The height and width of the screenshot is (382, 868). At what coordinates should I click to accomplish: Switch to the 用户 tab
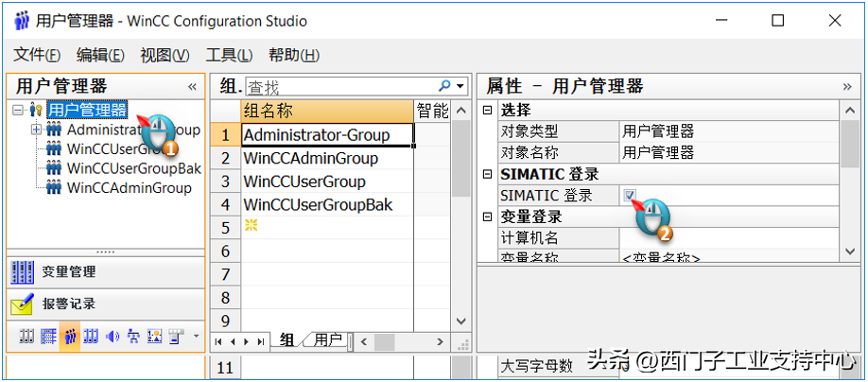pyautogui.click(x=328, y=339)
